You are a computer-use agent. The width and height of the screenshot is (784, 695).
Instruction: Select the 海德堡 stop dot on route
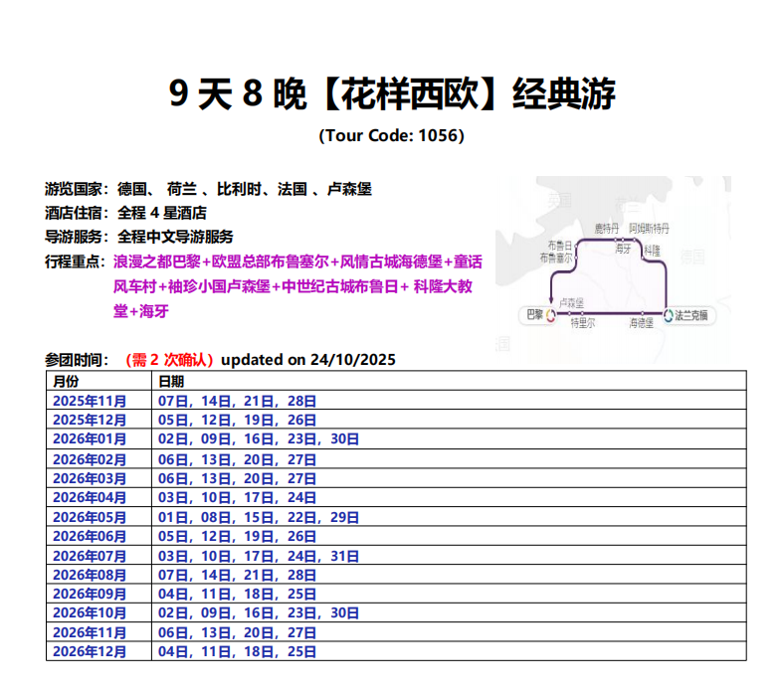[x=642, y=315]
